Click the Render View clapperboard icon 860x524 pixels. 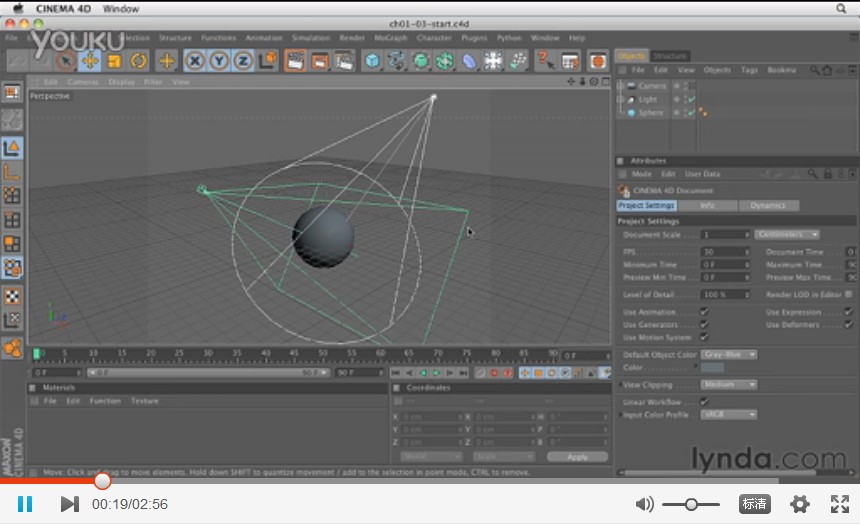295,61
